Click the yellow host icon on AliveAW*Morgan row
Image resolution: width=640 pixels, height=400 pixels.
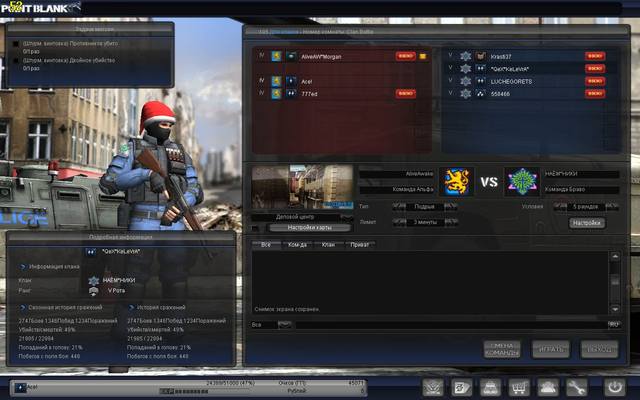click(x=423, y=56)
